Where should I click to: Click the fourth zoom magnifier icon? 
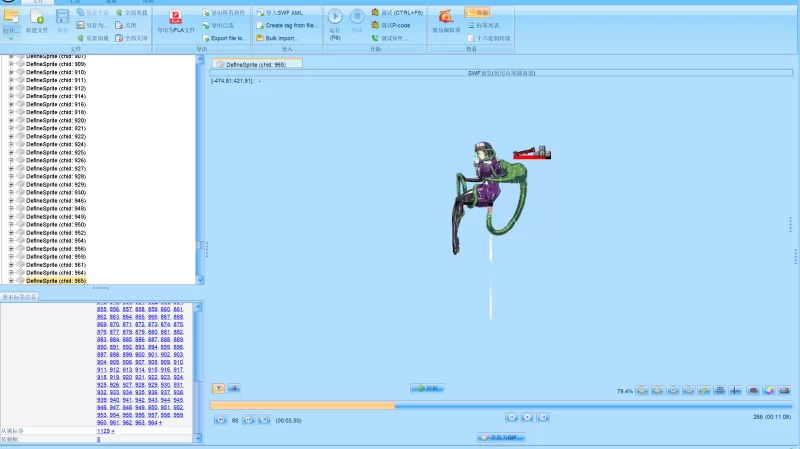point(688,391)
